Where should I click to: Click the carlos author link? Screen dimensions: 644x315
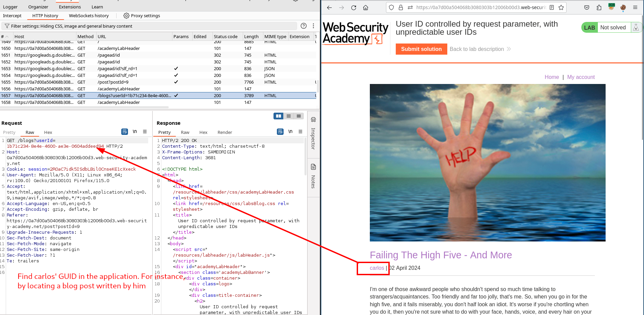(x=377, y=268)
